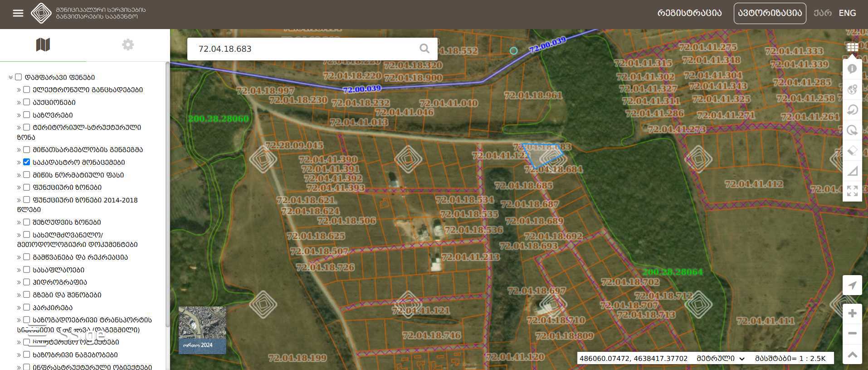Enable the აუქციონები layer checkbox
Viewport: 868px width, 370px height.
[x=27, y=102]
